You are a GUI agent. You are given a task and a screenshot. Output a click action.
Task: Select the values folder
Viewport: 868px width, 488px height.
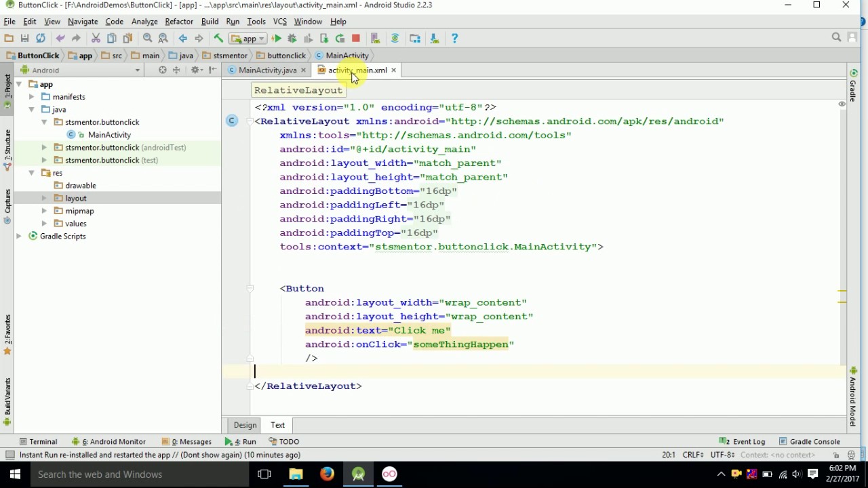(76, 224)
